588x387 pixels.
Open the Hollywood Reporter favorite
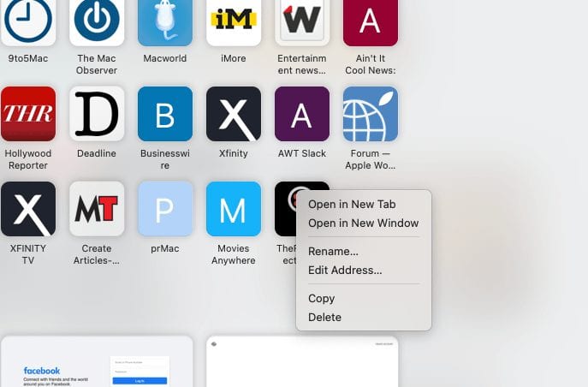(x=28, y=114)
